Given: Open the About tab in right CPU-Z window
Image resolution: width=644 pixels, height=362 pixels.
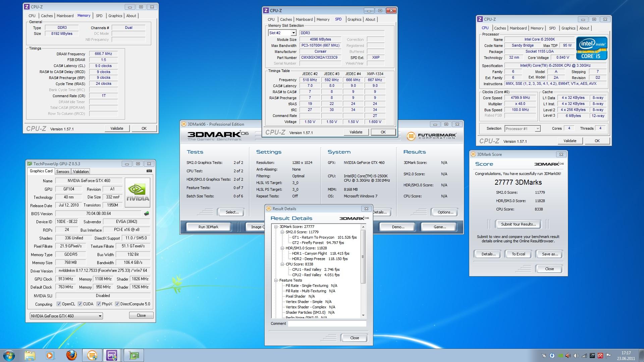Looking at the screenshot, I should [x=584, y=28].
